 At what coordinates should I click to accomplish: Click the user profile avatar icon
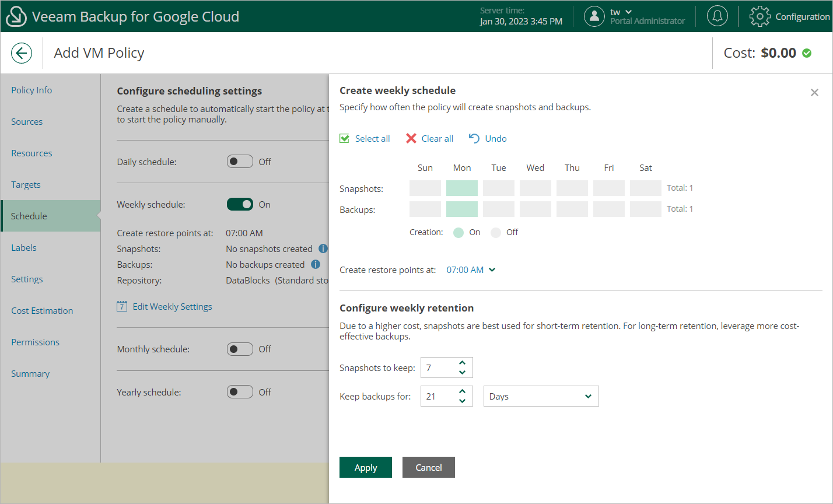[x=594, y=16]
